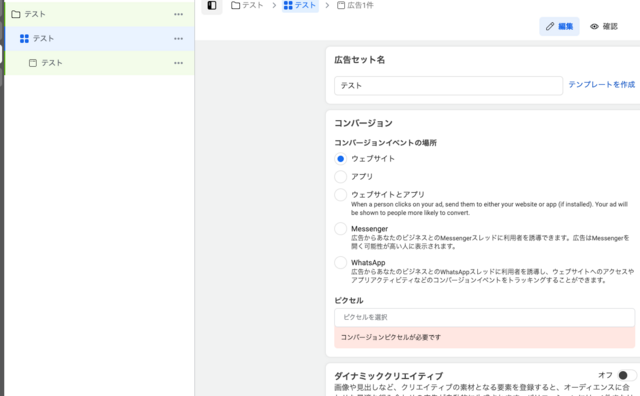640x396 pixels.
Task: Click テンプレートを作成 link
Action: pos(602,85)
